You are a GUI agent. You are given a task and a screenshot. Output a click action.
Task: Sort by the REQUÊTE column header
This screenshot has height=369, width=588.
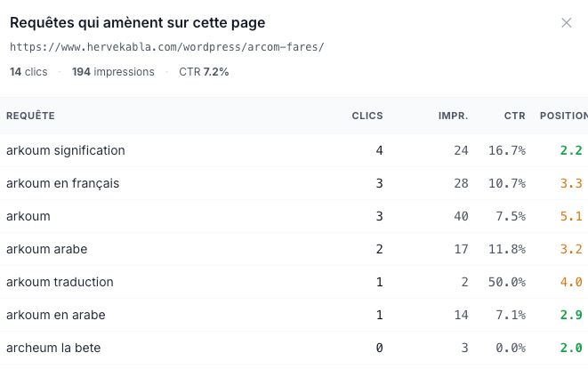click(30, 116)
